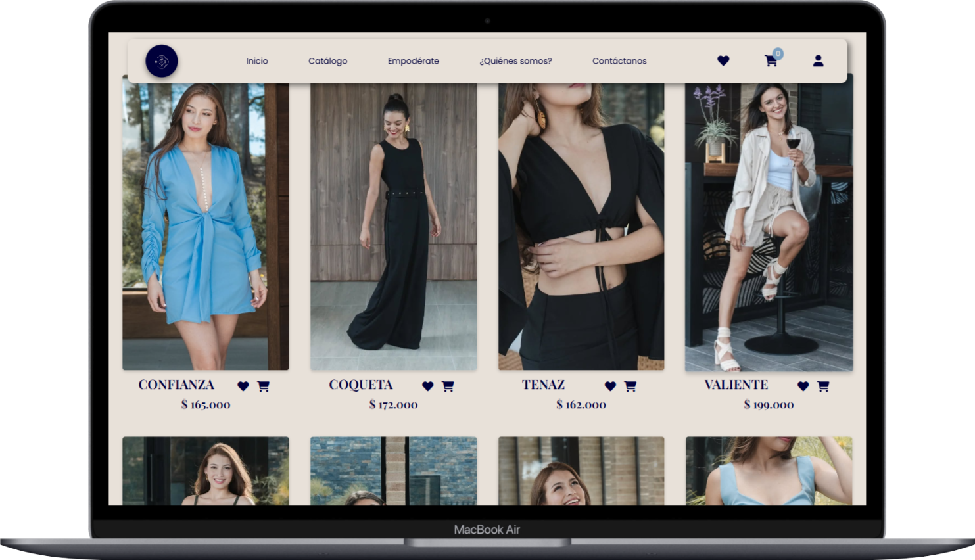Select the Contáctanos link

(x=619, y=61)
